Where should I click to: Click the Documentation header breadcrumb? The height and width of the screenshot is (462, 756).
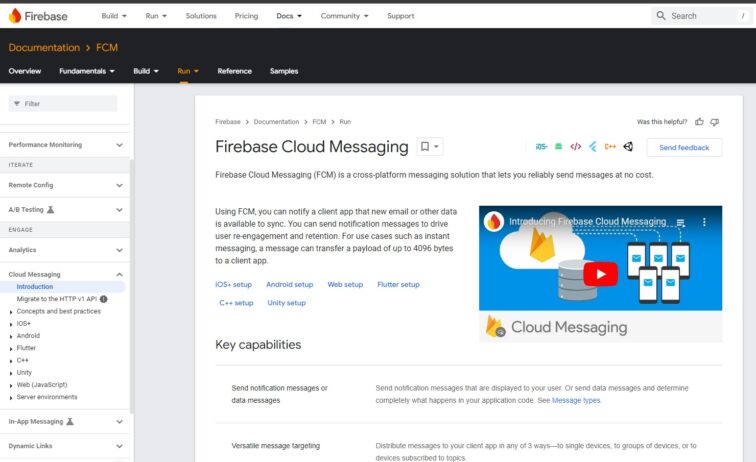coord(44,48)
